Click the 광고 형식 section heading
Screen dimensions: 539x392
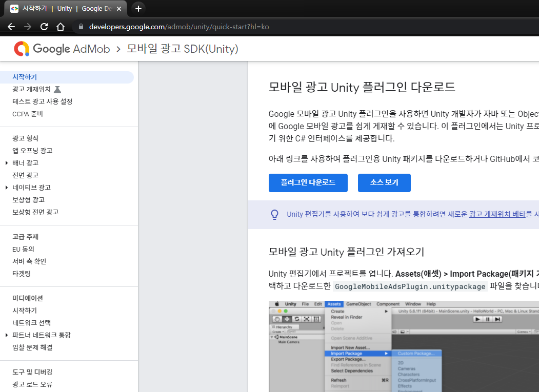click(x=26, y=138)
